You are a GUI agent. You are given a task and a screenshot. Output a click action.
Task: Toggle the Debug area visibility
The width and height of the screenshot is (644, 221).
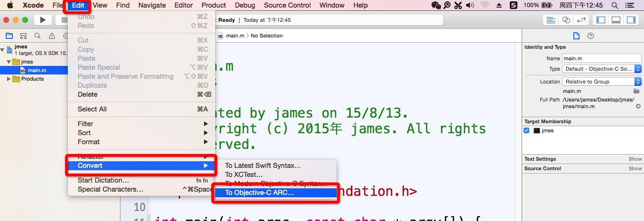tap(616, 20)
